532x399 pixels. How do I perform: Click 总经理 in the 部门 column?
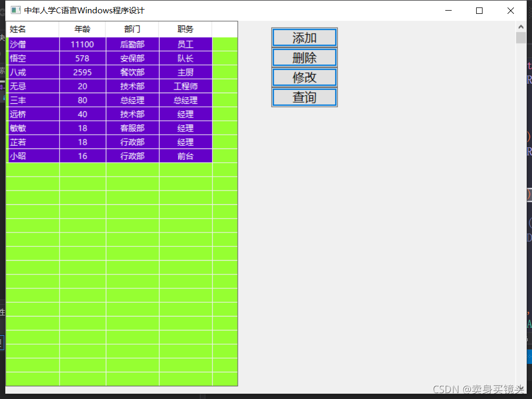(132, 100)
